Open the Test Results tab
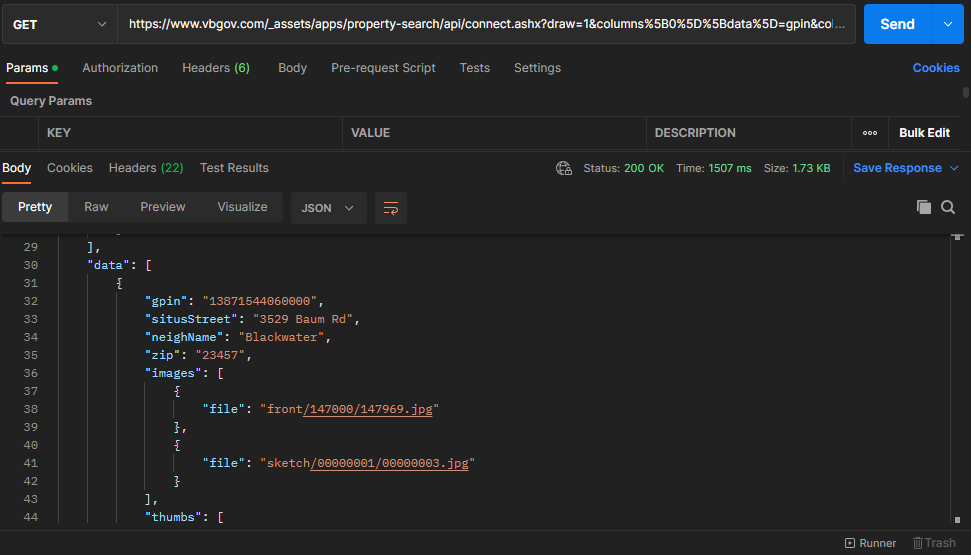Image resolution: width=971 pixels, height=555 pixels. 234,168
